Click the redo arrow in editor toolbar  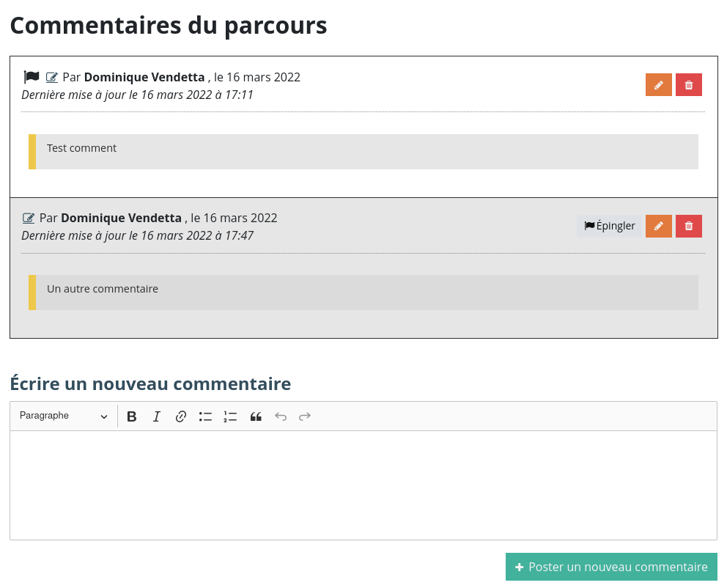click(x=305, y=416)
